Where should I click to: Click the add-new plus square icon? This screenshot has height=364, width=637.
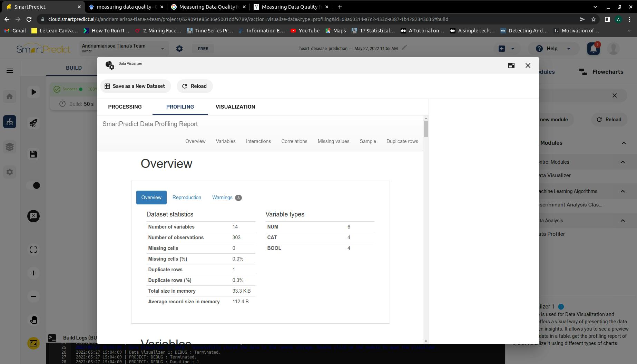tap(502, 49)
